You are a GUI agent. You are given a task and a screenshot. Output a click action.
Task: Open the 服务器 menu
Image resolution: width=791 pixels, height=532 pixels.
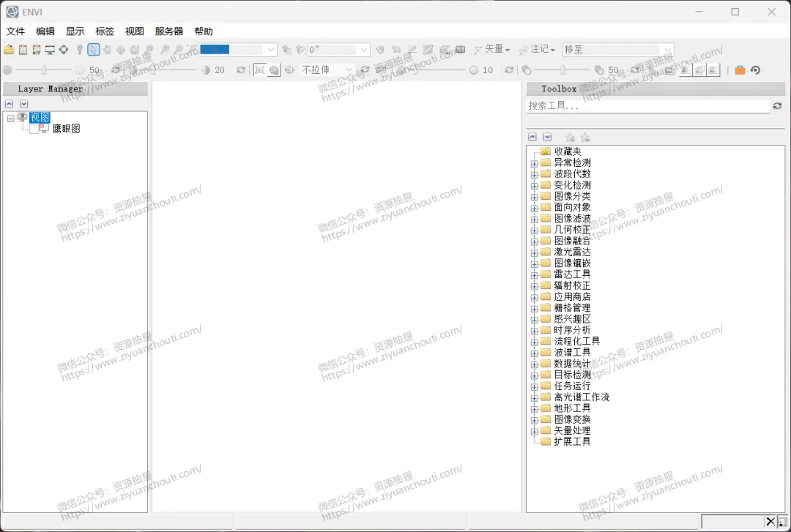[x=169, y=31]
